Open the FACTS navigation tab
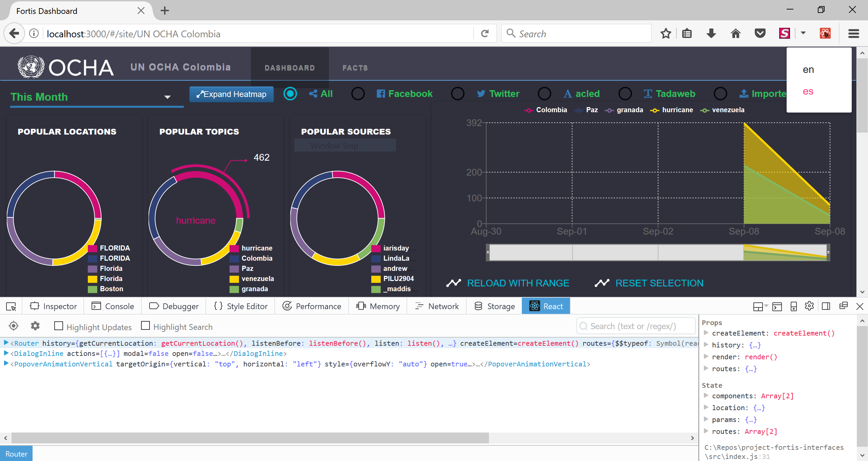 click(x=355, y=68)
